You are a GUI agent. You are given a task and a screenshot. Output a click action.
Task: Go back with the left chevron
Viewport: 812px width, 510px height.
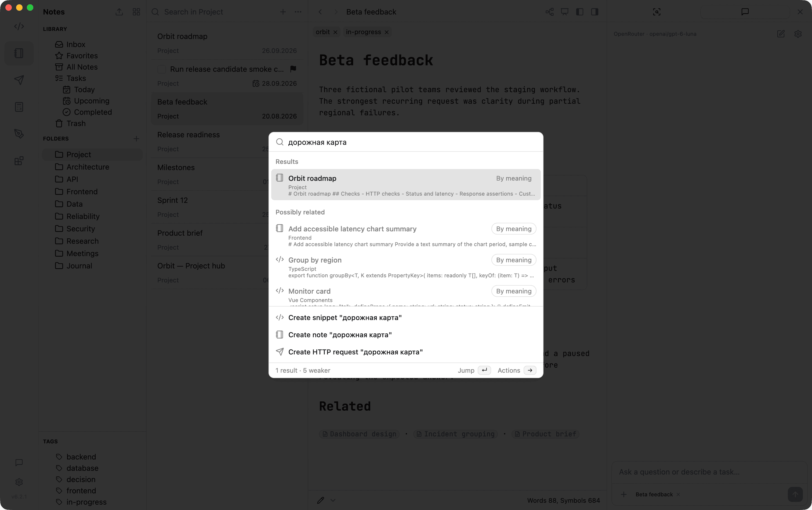pos(320,12)
